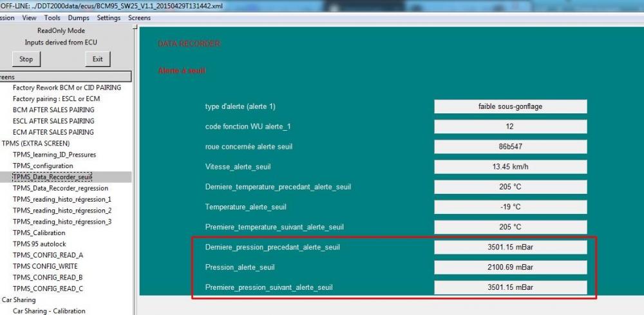Open BCM AFTER SALES PAIRING screen
The height and width of the screenshot is (315, 644).
coord(53,110)
